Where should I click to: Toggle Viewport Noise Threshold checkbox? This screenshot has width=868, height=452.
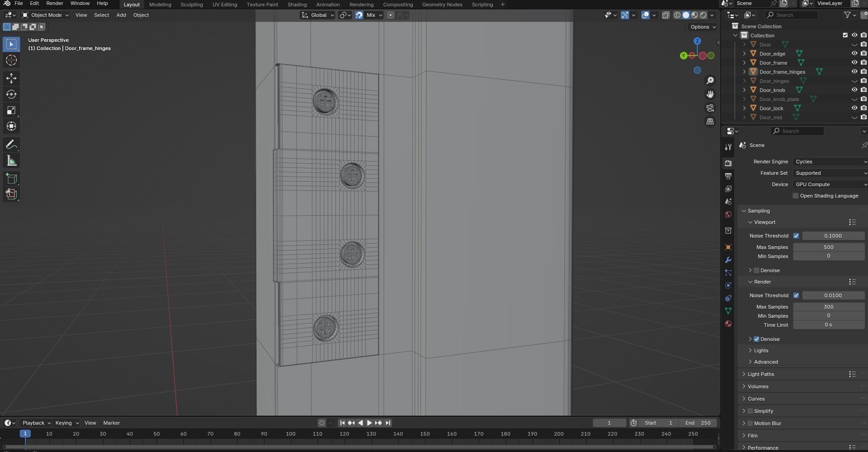point(796,236)
